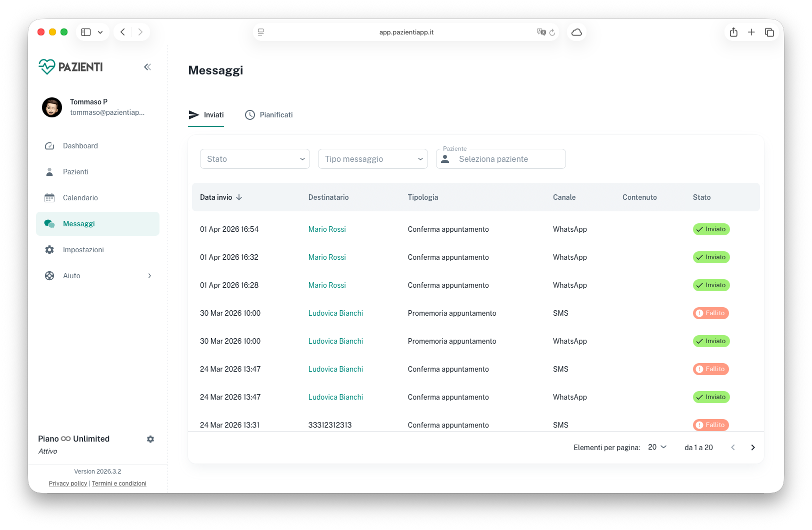Reload the page
This screenshot has height=530, width=812.
(x=552, y=32)
